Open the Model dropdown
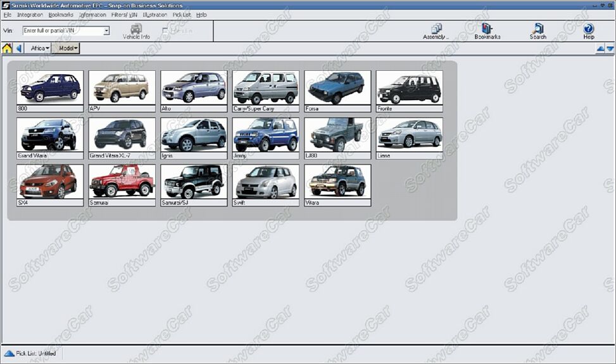The width and height of the screenshot is (616, 364). [66, 48]
